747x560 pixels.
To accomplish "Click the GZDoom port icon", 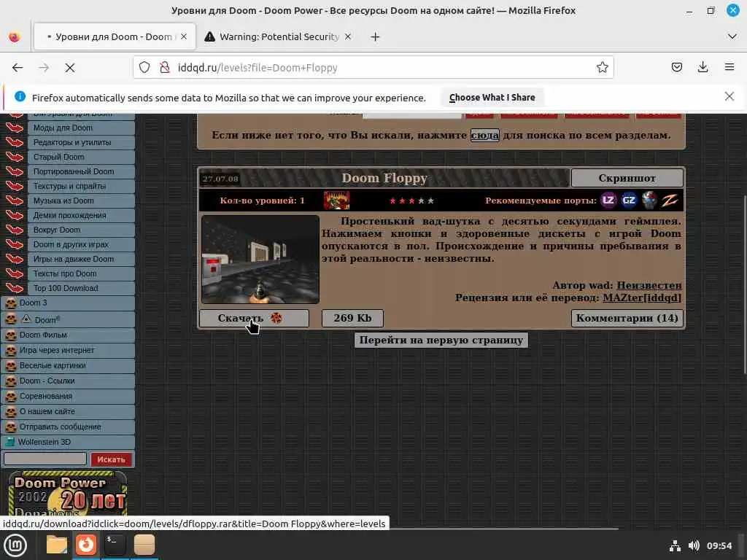I will [628, 200].
